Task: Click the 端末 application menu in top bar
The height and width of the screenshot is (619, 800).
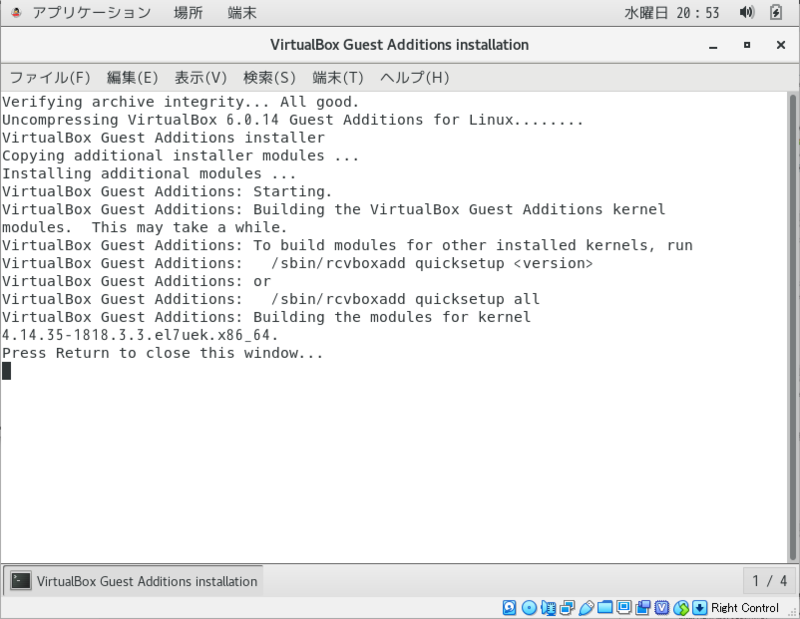Action: pos(242,12)
